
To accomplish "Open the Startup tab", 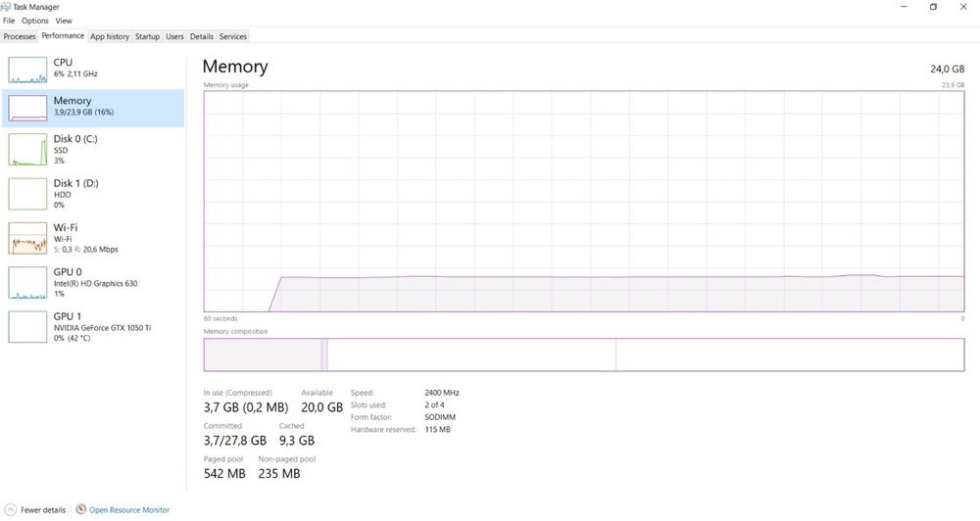I will [148, 36].
